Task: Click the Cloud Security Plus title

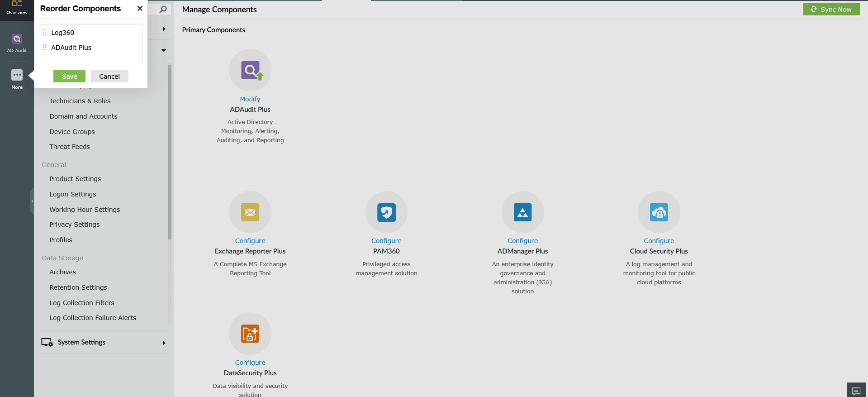Action: pos(659,251)
